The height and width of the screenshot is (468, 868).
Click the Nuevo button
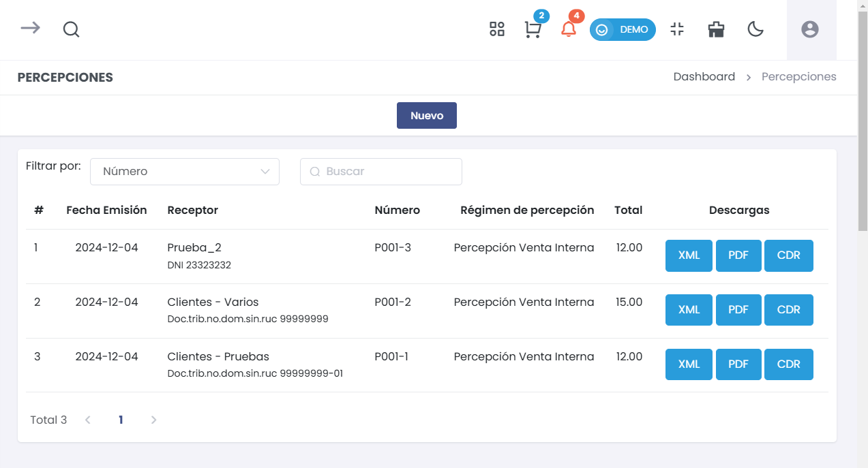point(426,116)
